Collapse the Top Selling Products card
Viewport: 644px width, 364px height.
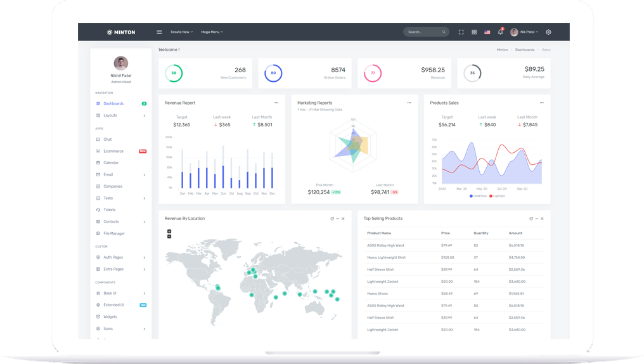click(537, 219)
